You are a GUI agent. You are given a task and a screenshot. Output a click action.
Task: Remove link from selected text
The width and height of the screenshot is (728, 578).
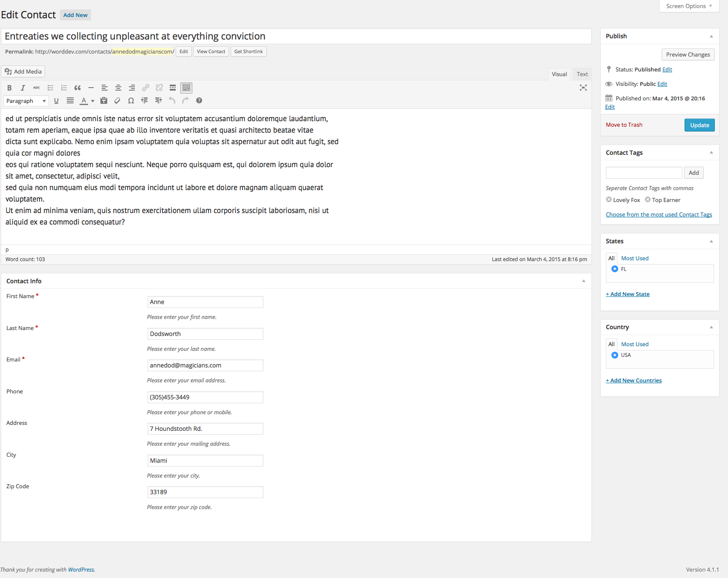[159, 88]
